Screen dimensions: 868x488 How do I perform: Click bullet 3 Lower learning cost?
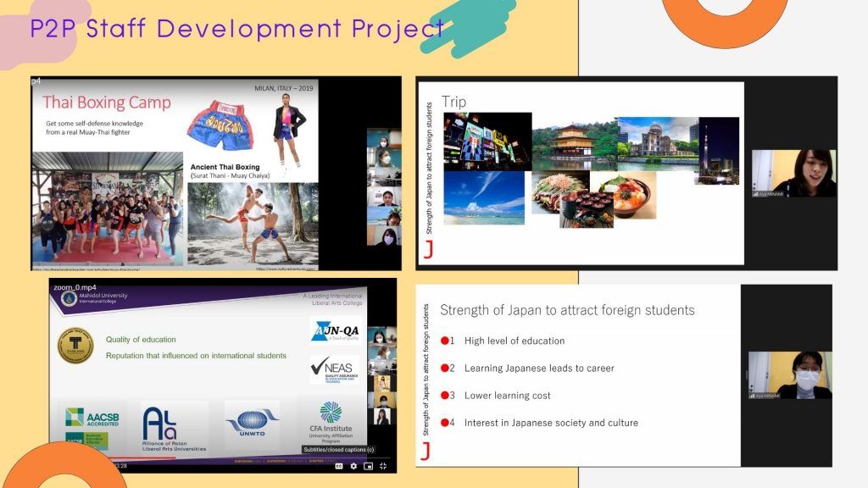[507, 396]
